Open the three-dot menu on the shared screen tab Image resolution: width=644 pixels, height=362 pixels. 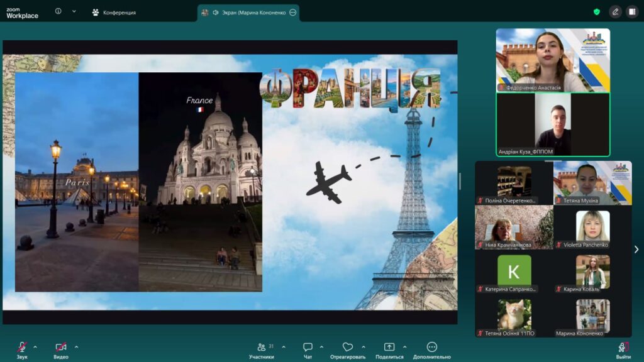tap(292, 13)
